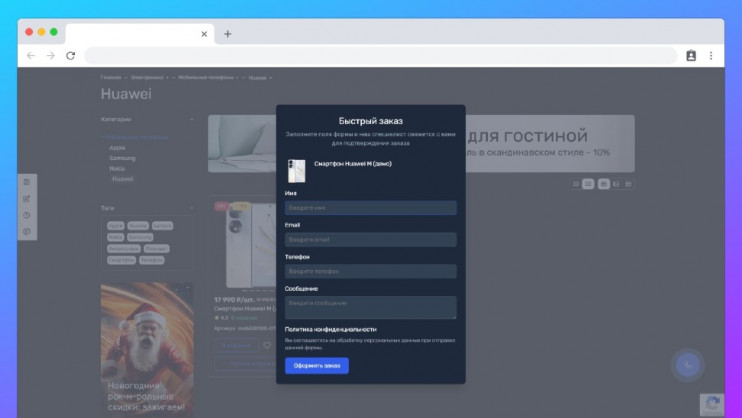Click the 'Email' input field
742x418 pixels.
pos(371,240)
